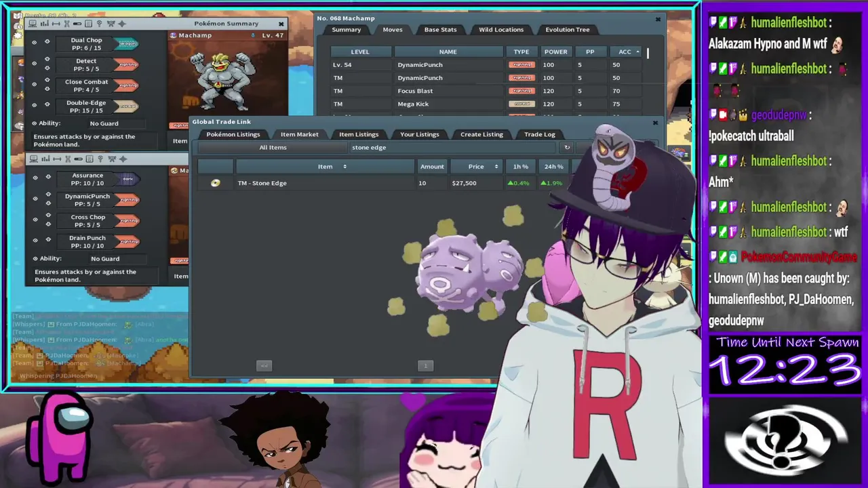
Task: Switch to Base Stats tab for Machamp
Action: pyautogui.click(x=440, y=29)
